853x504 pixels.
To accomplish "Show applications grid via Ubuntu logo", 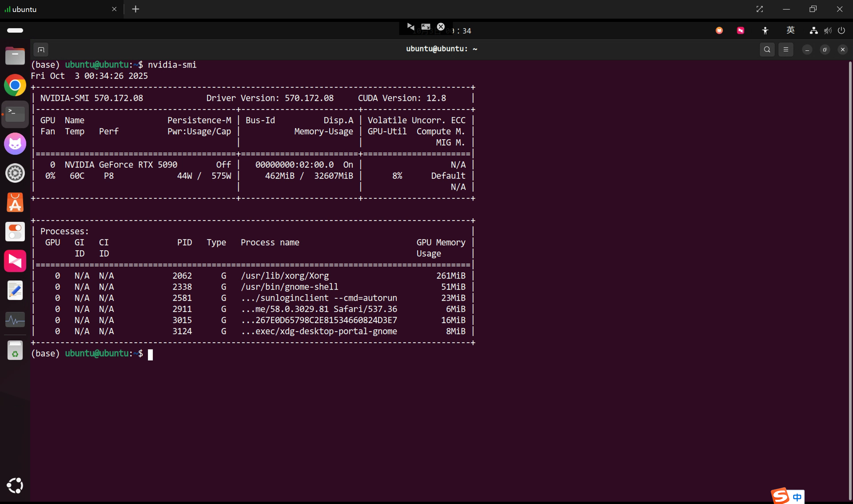I will click(x=15, y=485).
